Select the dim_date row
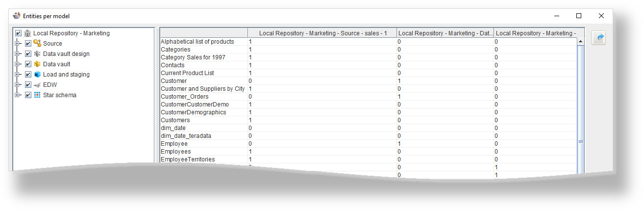 click(369, 128)
